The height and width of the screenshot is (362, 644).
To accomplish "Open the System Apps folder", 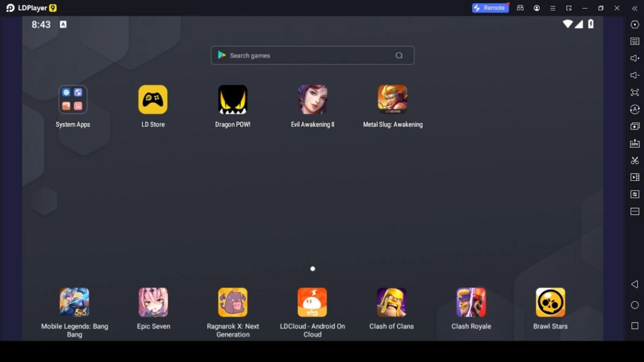I will pyautogui.click(x=73, y=99).
